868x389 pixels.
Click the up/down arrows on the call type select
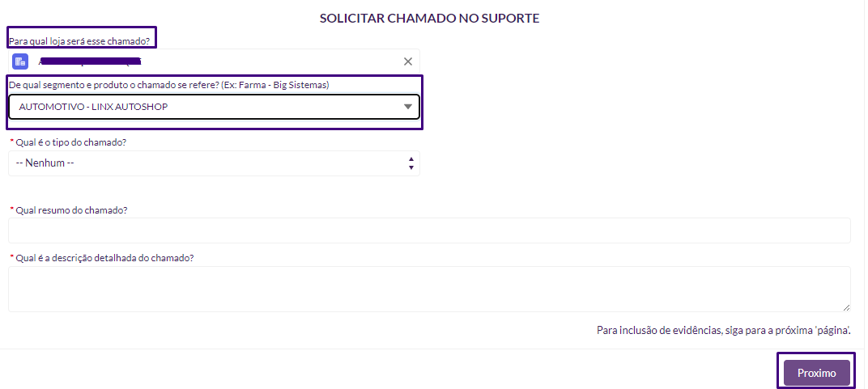411,163
